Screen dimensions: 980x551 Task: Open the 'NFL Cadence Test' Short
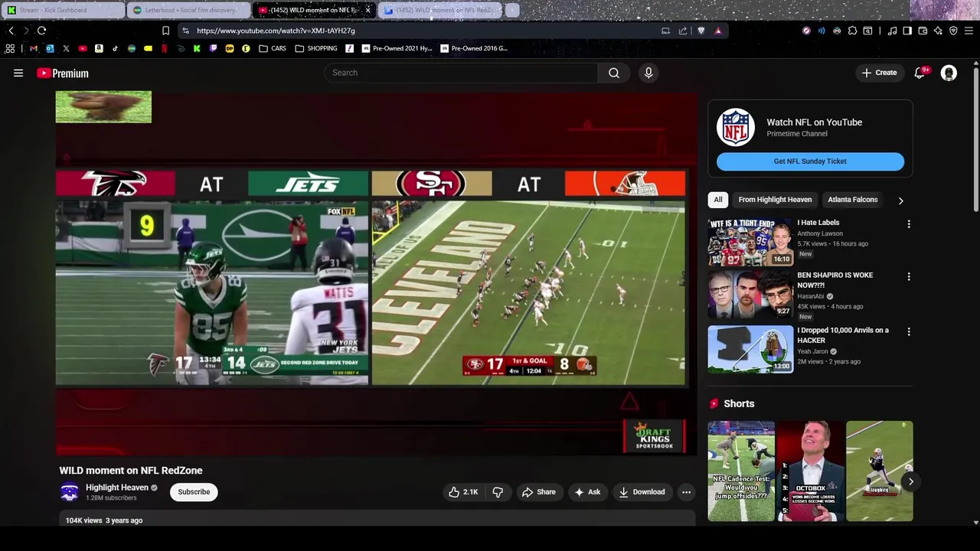(741, 471)
